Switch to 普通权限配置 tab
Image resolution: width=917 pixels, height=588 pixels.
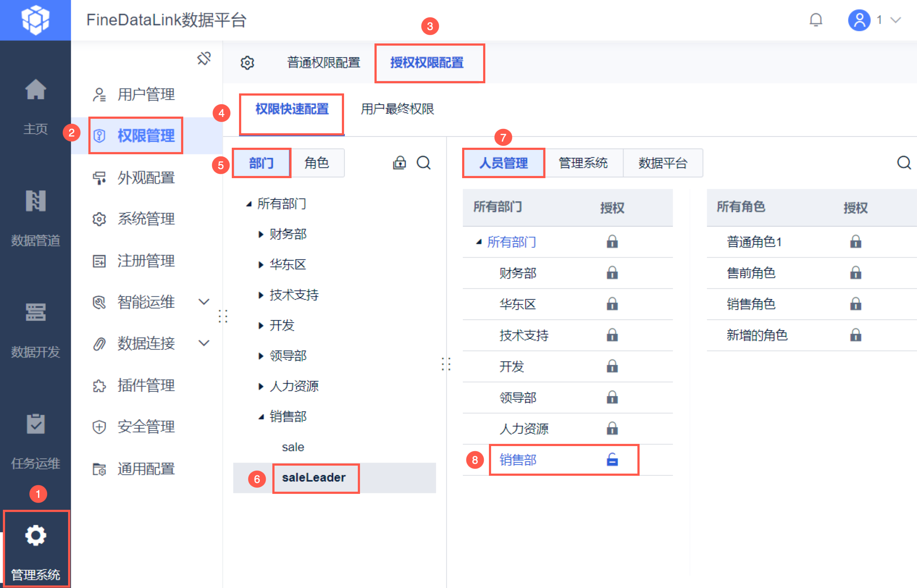point(323,63)
